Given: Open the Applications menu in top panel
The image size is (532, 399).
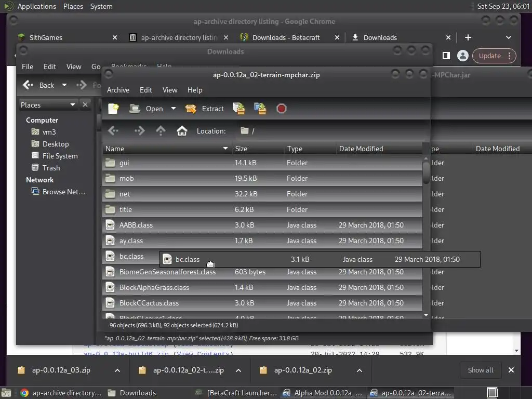Looking at the screenshot, I should tap(37, 6).
